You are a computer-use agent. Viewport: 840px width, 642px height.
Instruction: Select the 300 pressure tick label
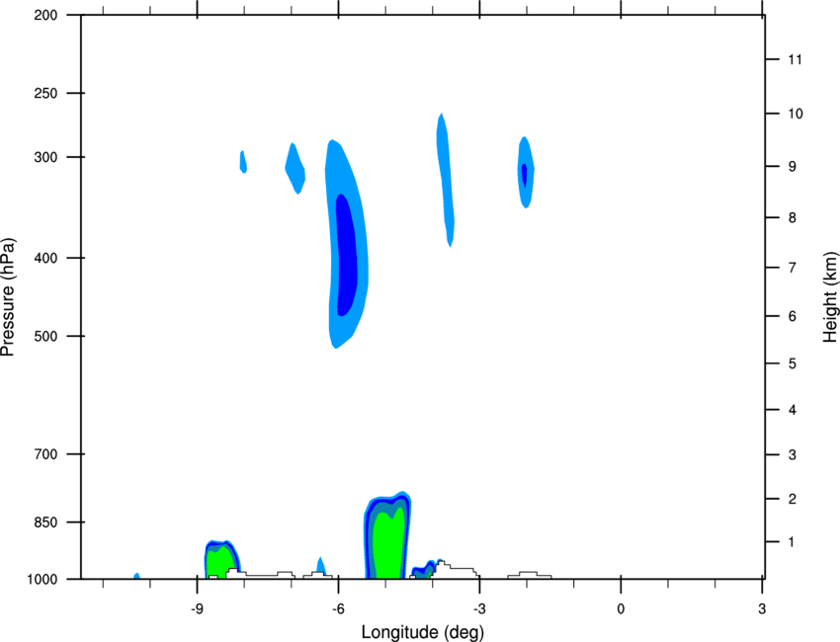tap(45, 157)
